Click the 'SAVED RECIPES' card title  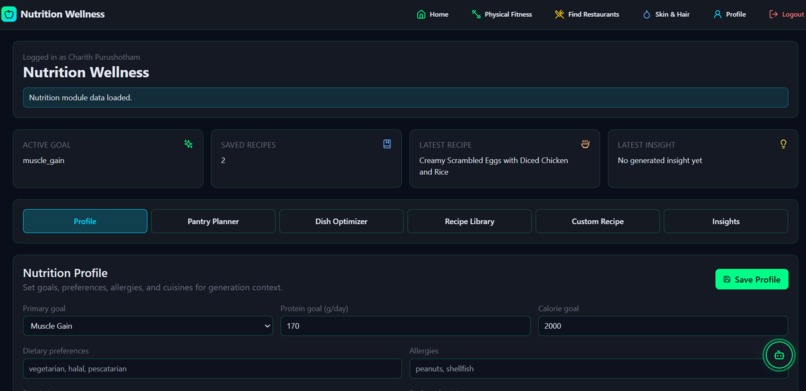(248, 145)
